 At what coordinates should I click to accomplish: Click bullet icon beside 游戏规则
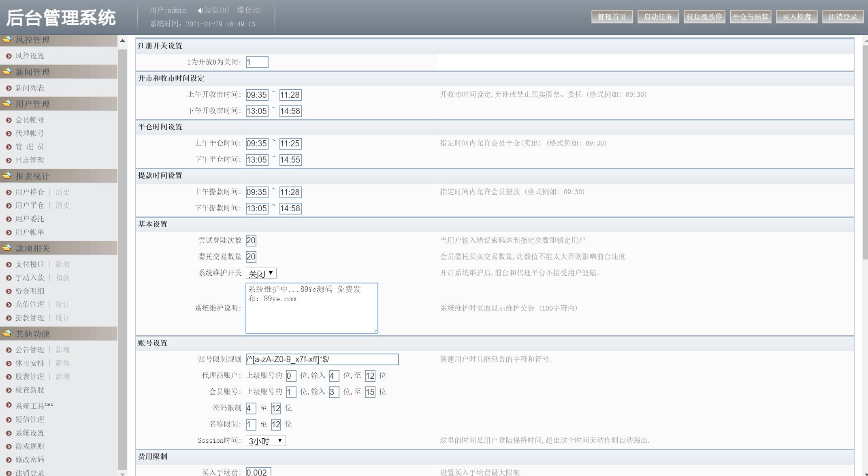tap(9, 446)
